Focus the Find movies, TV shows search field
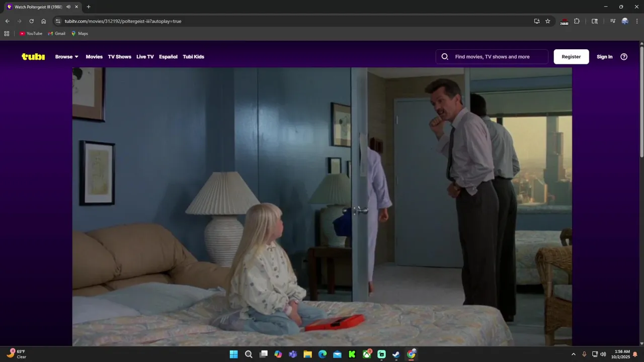The width and height of the screenshot is (644, 362). (492, 57)
